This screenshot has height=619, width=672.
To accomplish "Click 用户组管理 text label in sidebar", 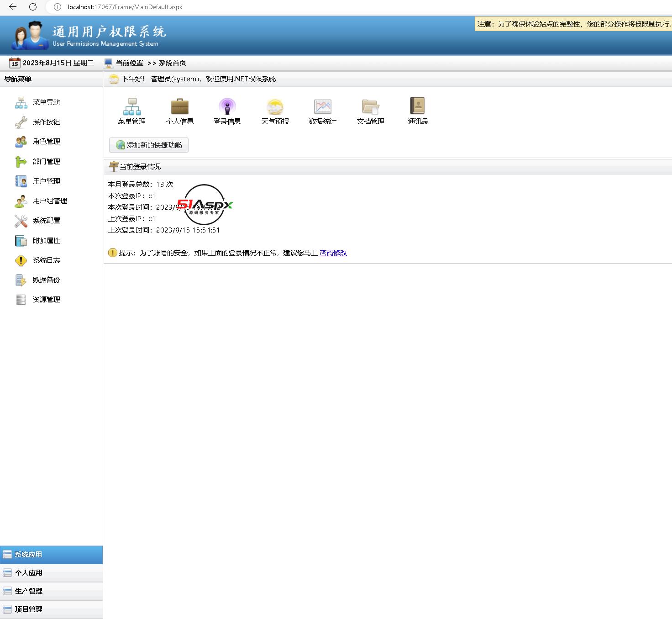I will 50,201.
